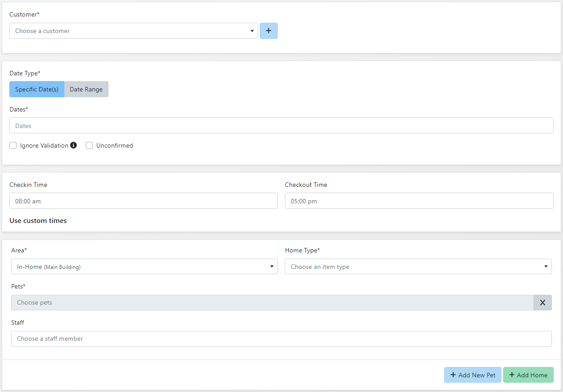Click the caret arrow on Home Type select
Screen dimensions: 563x392
(x=546, y=267)
